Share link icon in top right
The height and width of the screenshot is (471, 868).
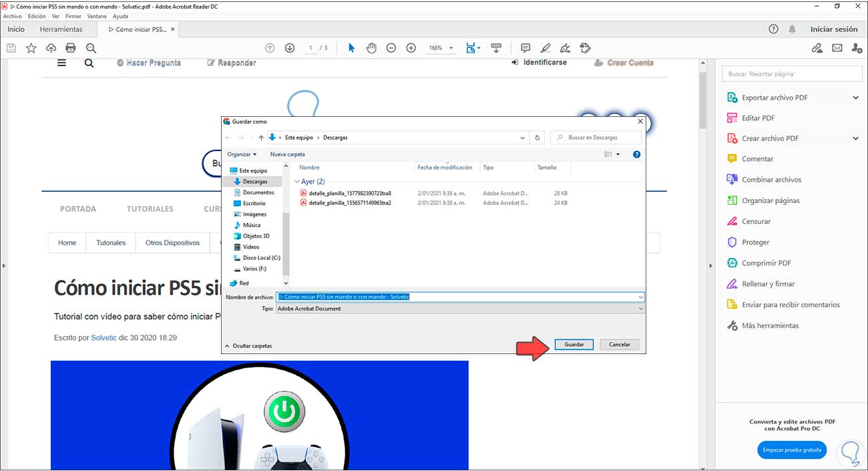[x=817, y=48]
